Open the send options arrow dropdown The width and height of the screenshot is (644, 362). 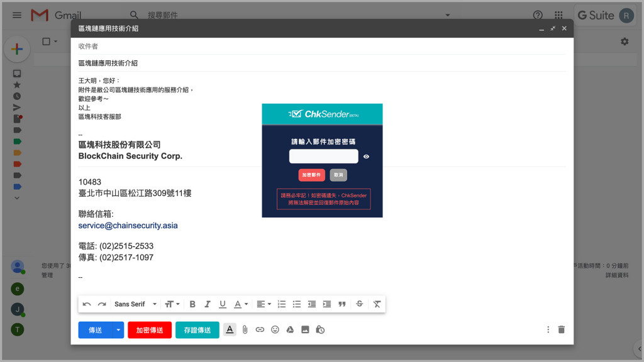click(118, 330)
